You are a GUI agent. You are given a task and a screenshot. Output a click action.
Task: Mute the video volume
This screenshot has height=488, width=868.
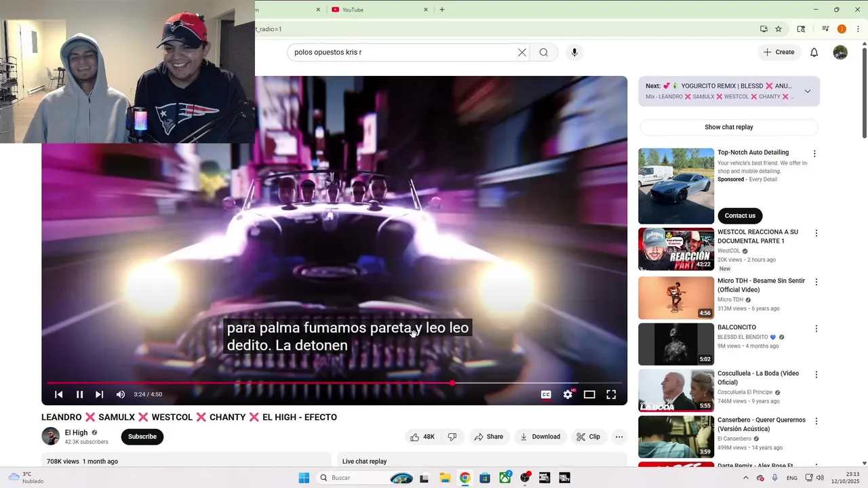pos(121,394)
